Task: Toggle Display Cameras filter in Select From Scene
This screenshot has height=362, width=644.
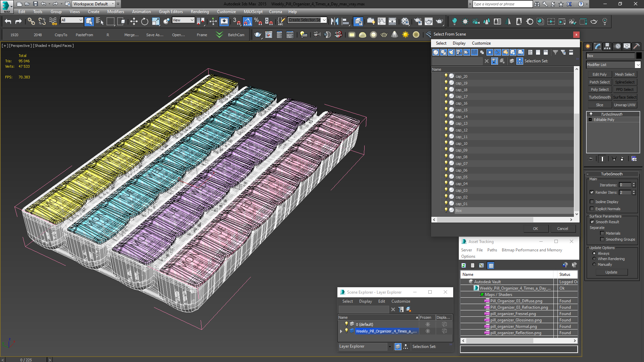Action: (x=459, y=52)
